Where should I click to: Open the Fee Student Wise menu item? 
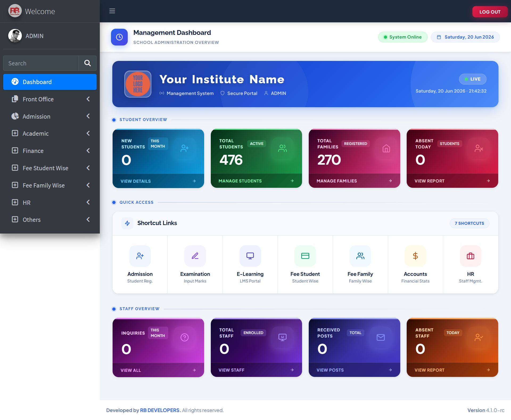50,168
